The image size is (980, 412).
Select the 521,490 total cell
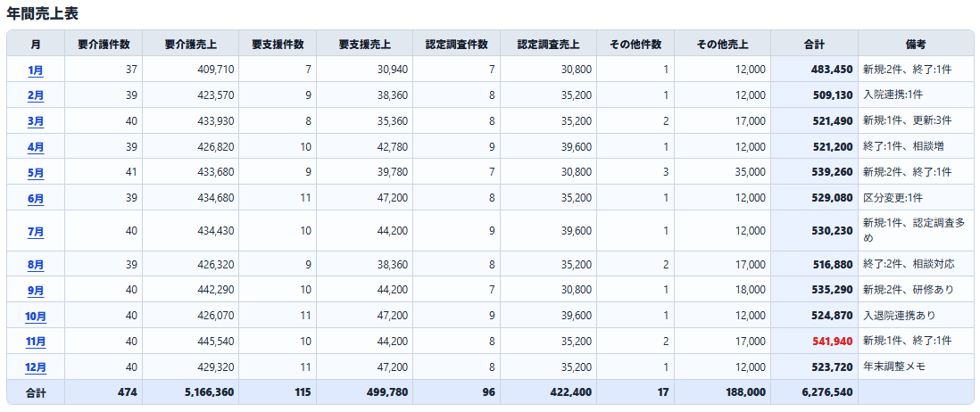tap(814, 120)
